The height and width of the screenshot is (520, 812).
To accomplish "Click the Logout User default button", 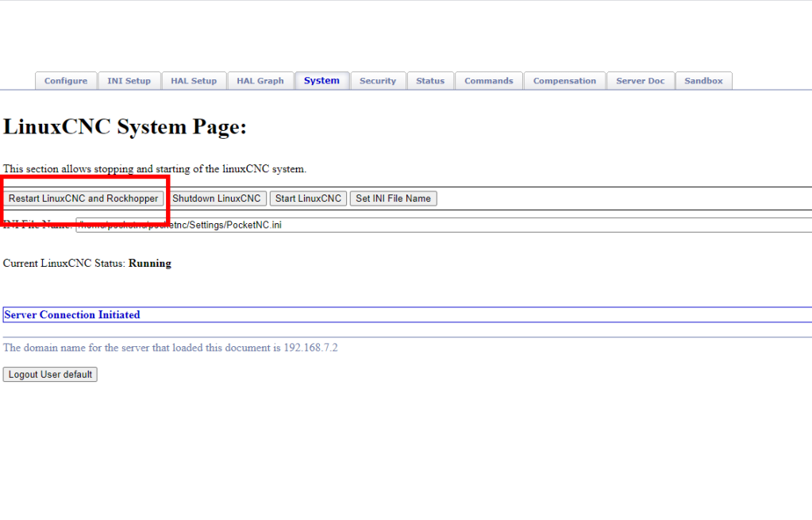I will (49, 374).
